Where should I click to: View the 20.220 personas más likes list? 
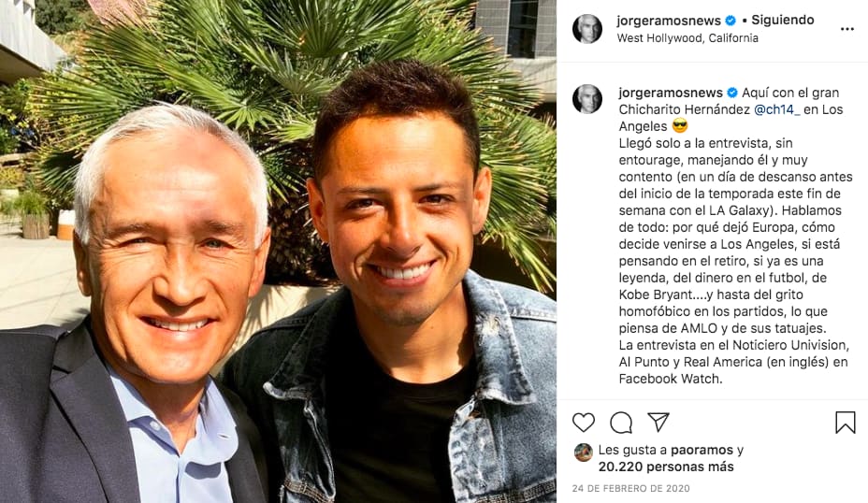(666, 467)
